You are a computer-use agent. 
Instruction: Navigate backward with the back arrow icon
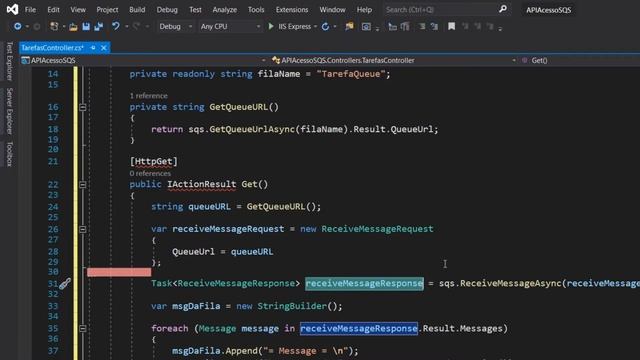(17, 27)
